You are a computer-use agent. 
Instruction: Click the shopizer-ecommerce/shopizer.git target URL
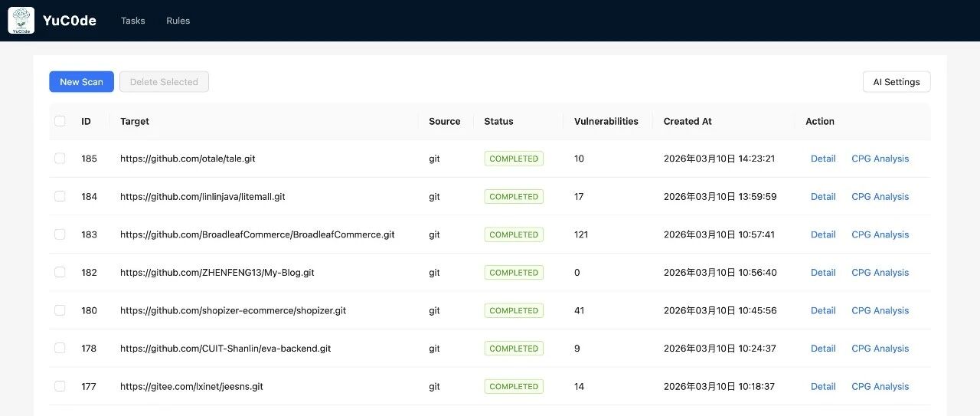click(234, 310)
